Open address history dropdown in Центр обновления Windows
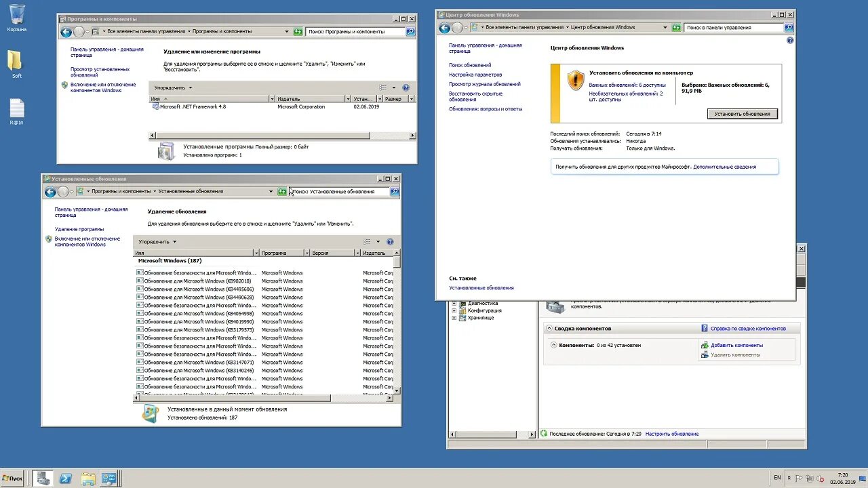This screenshot has height=488, width=868. click(665, 27)
